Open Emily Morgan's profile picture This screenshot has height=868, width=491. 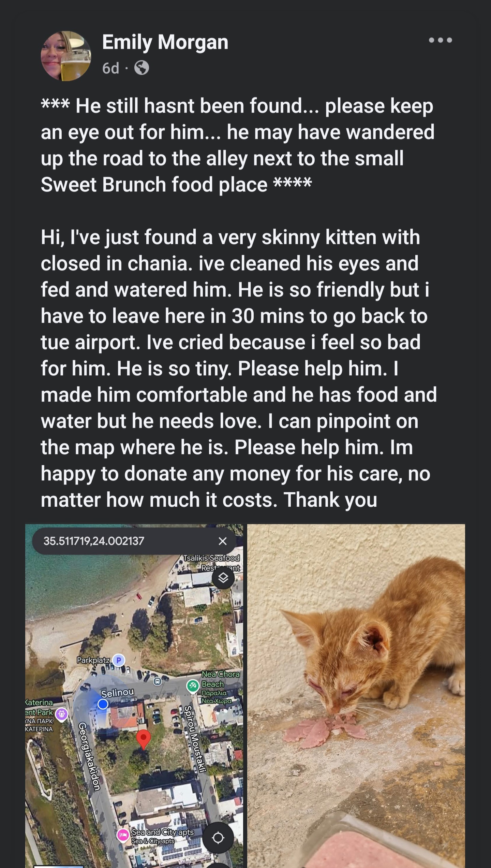pos(66,56)
